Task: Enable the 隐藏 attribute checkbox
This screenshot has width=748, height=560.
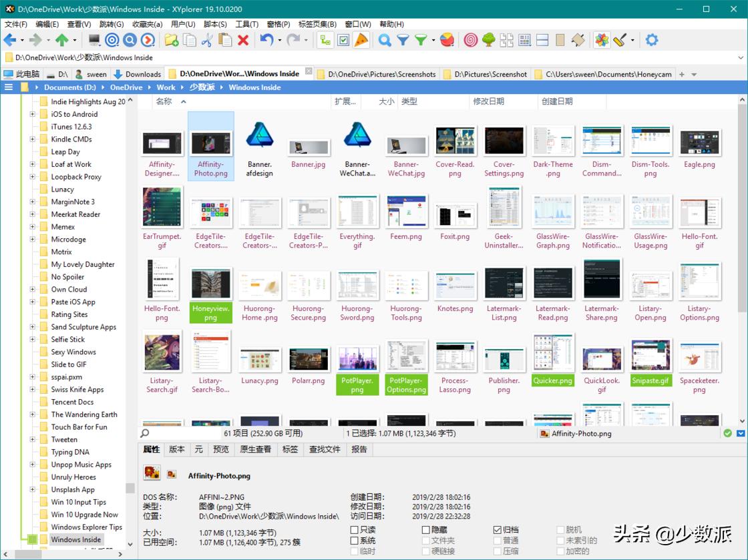Action: (425, 529)
